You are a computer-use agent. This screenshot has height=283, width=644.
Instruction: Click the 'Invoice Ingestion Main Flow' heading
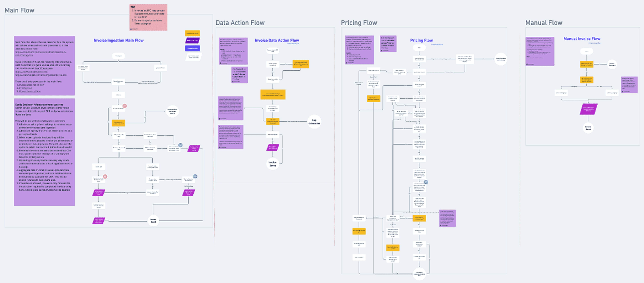(119, 40)
